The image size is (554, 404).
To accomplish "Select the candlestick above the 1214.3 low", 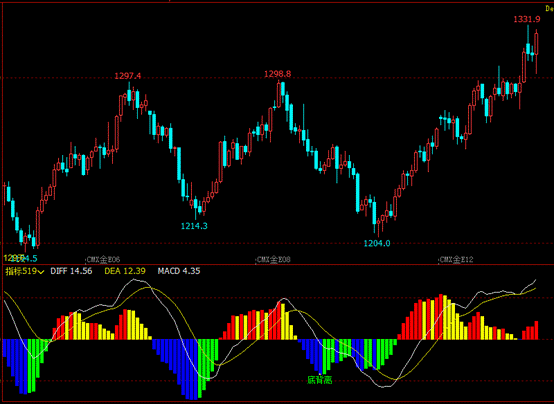I will [196, 209].
